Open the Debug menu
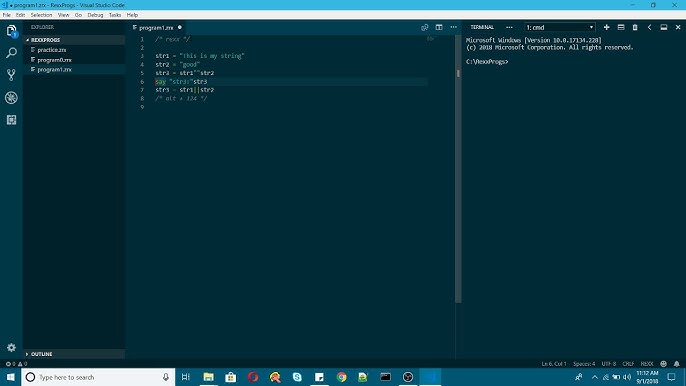Image resolution: width=686 pixels, height=386 pixels. pyautogui.click(x=95, y=15)
